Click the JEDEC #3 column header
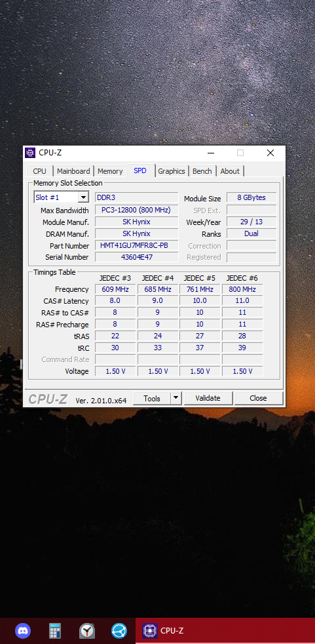This screenshot has height=644, width=315. pyautogui.click(x=115, y=278)
